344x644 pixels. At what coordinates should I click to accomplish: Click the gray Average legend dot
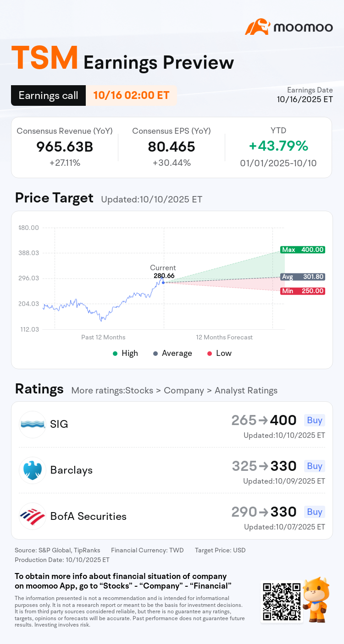[x=155, y=353]
